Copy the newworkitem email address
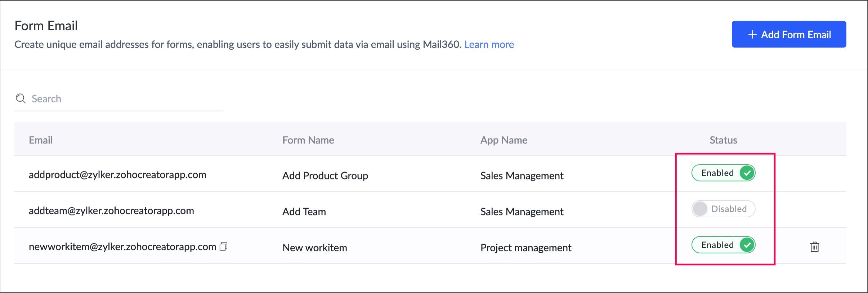 [224, 247]
